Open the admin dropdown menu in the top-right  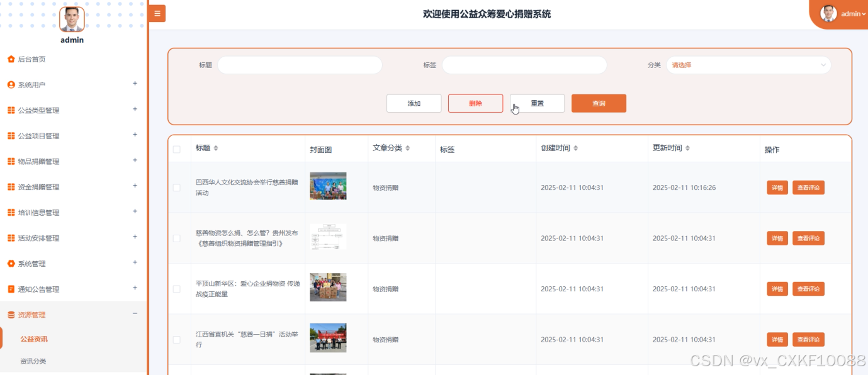[854, 14]
